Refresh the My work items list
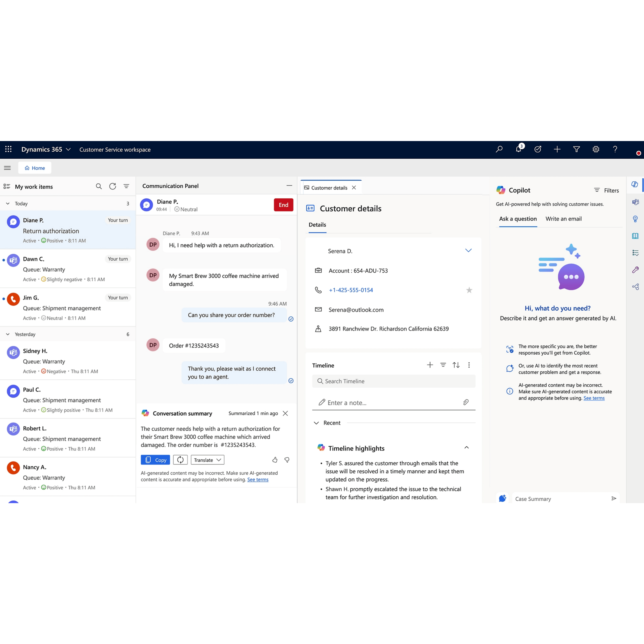Screen dimensions: 644x644 coord(113,186)
